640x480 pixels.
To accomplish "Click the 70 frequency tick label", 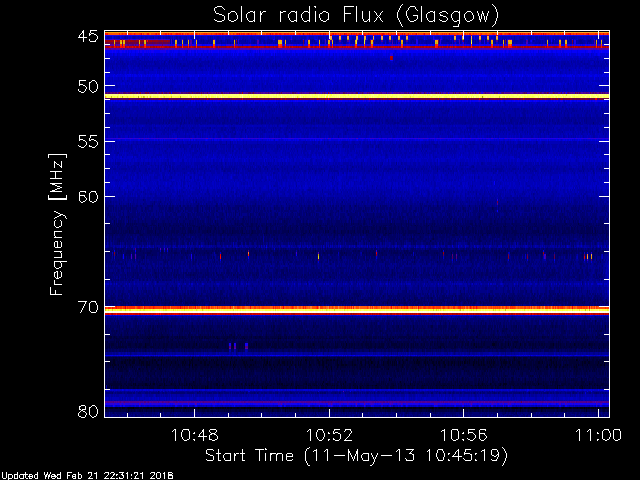I will tap(88, 307).
